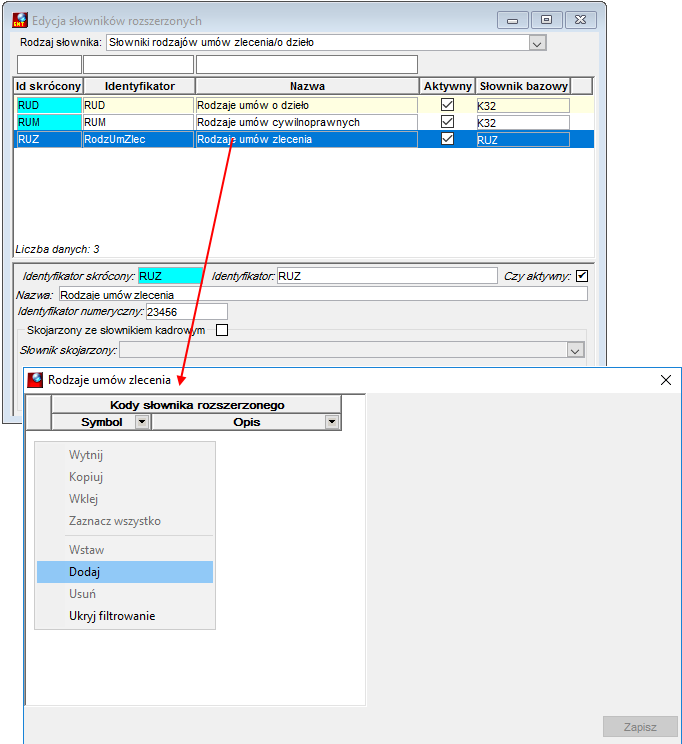Choose Wstaw from the context menu
Screen dimensions: 682x744
click(124, 549)
